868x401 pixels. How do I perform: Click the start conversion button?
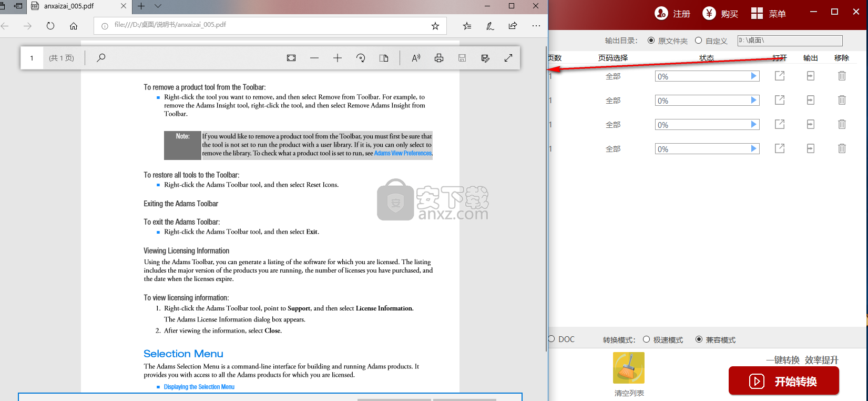[783, 381]
